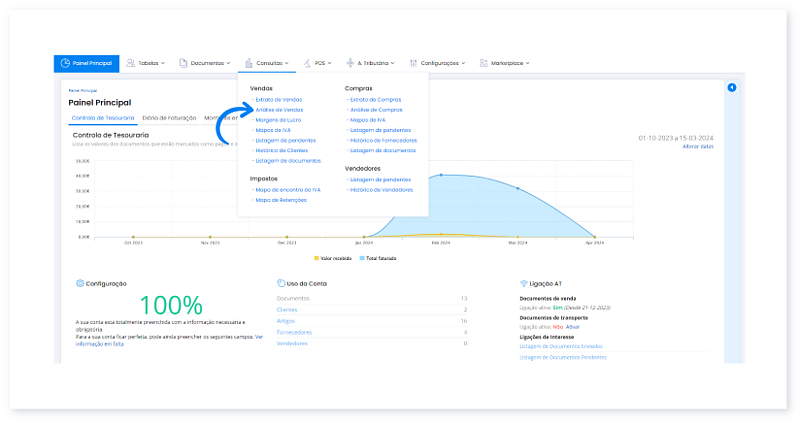Click the Feb 2024 chart data point
The height and width of the screenshot is (423, 800).
click(x=441, y=176)
